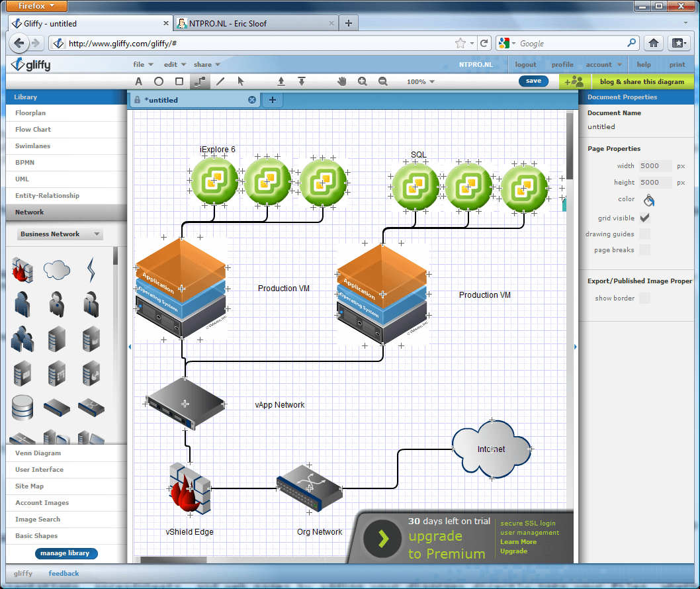Pick the user group shape in library
700x589 pixels.
point(22,338)
